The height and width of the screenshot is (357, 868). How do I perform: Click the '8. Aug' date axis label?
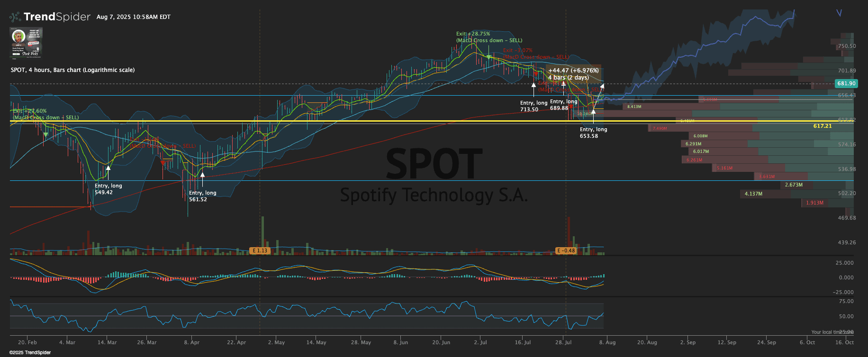tap(607, 342)
